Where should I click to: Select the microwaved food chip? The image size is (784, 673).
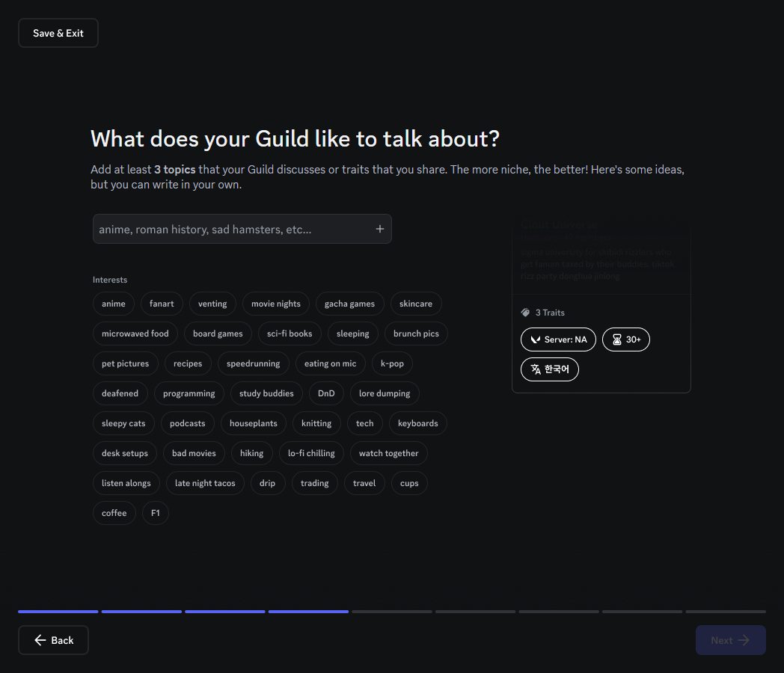(x=135, y=334)
